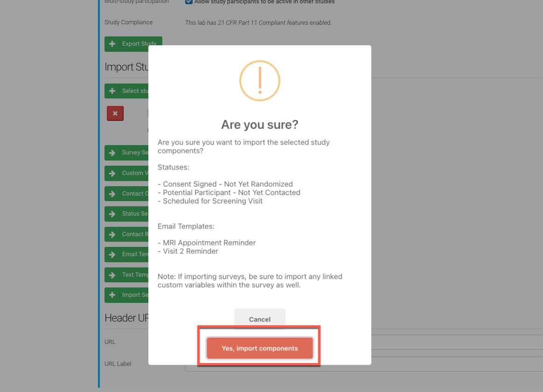
Task: Click the Contact R button label
Action: tap(135, 234)
